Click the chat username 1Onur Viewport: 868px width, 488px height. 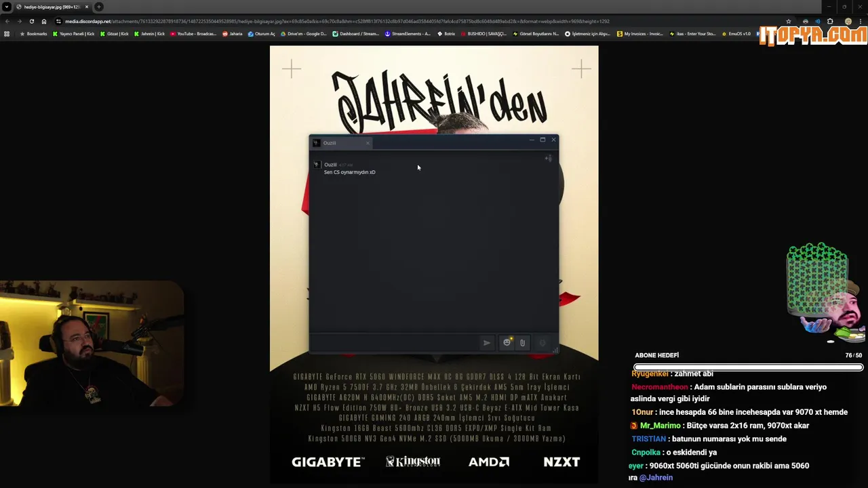(x=642, y=412)
